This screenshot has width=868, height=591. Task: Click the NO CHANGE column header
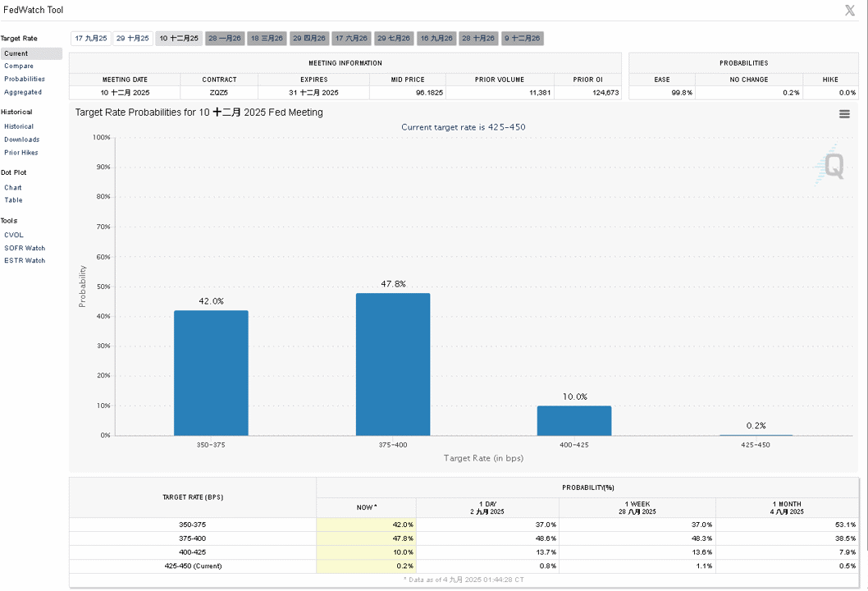(x=748, y=80)
